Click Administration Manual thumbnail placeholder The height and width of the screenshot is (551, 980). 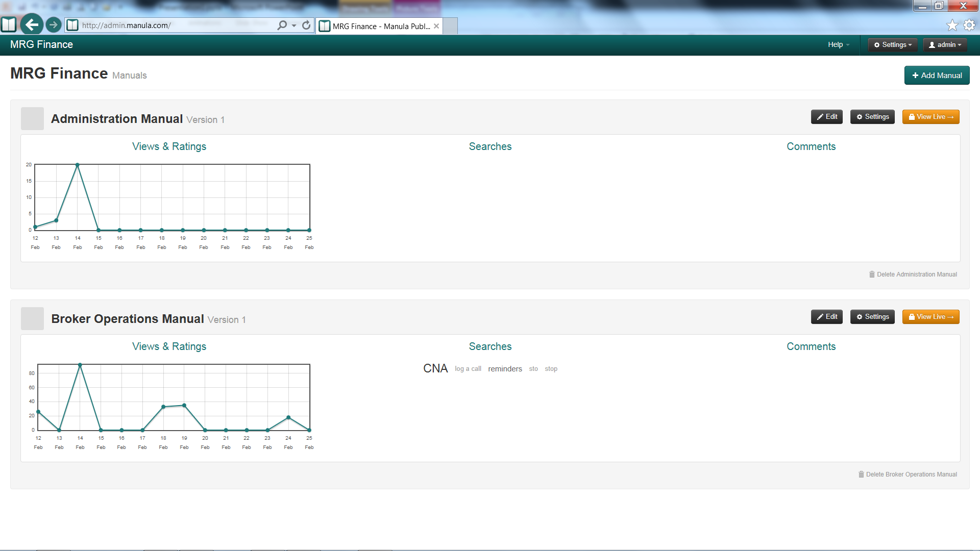click(x=32, y=118)
